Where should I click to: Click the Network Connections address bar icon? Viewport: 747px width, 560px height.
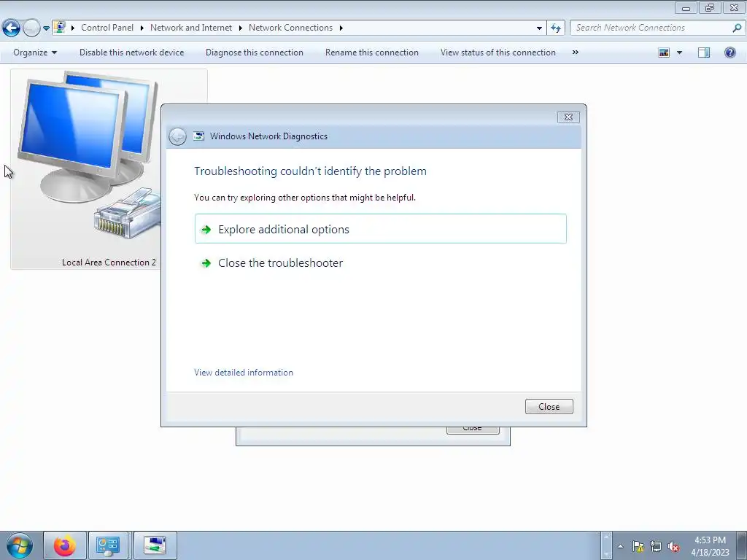[60, 27]
